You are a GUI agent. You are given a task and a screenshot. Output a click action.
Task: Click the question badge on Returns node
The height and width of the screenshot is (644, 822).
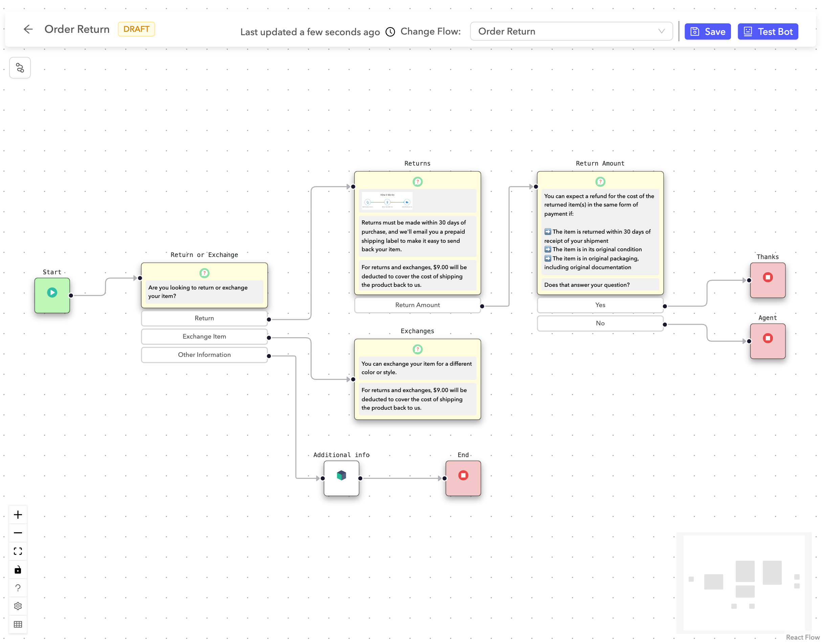(x=417, y=181)
